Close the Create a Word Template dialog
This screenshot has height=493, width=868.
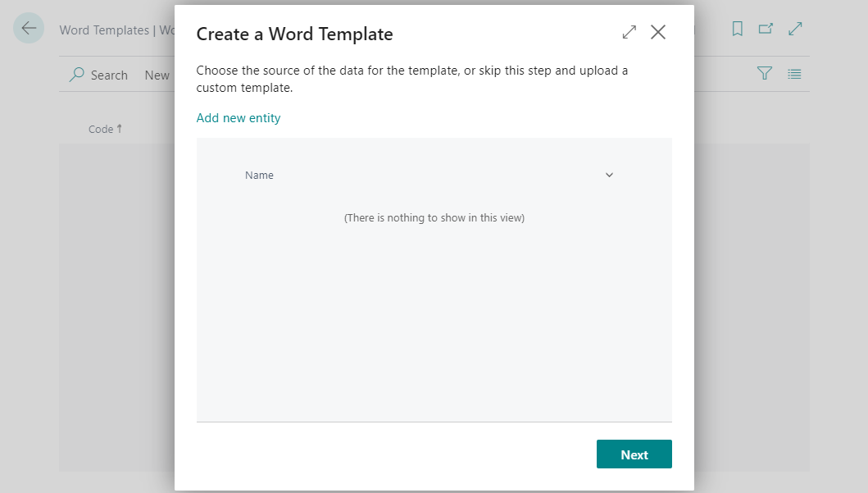[x=658, y=32]
